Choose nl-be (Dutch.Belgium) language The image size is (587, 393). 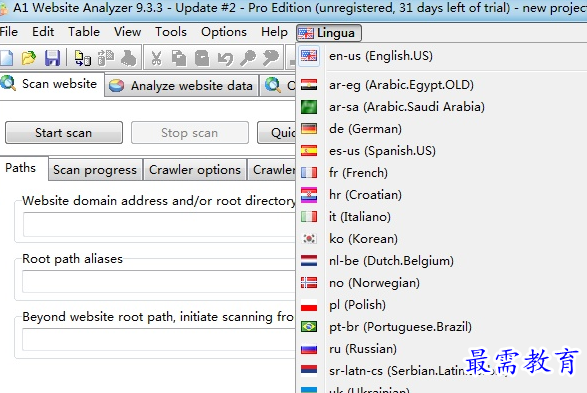(x=391, y=261)
